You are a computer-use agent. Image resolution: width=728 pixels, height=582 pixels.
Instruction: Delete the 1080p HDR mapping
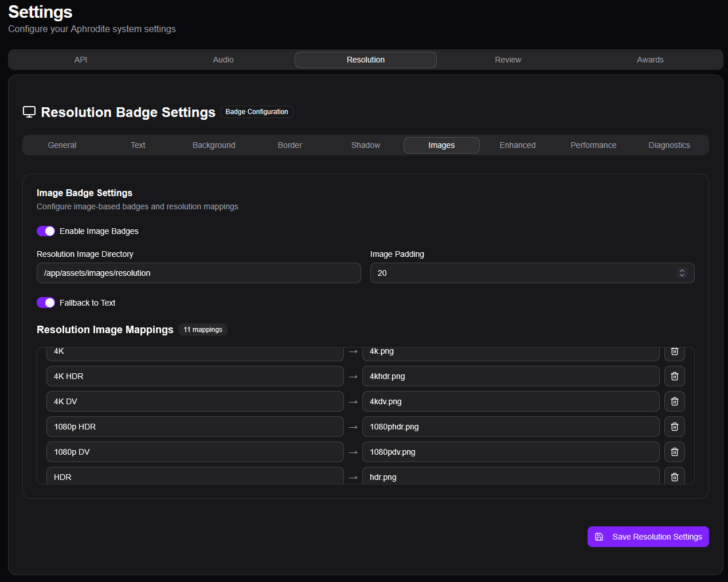click(675, 427)
